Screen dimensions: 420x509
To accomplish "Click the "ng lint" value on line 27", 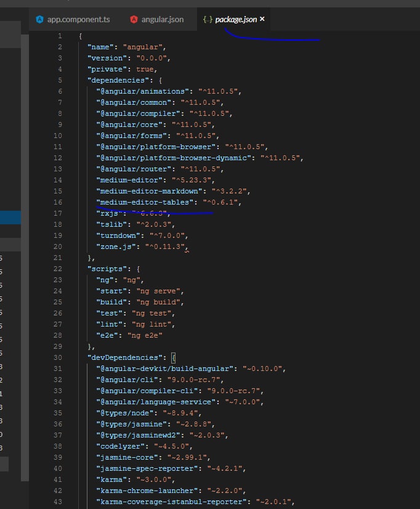I will click(x=151, y=324).
